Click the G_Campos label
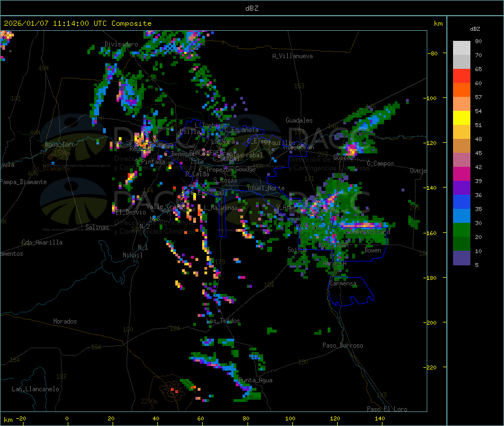 [x=381, y=163]
